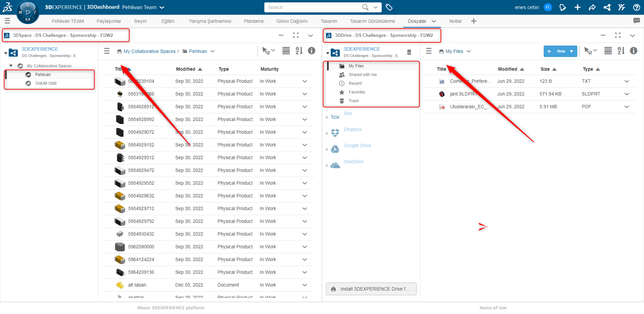Open the 3DDrive widget menu chevron
The width and height of the screenshot is (644, 314).
tap(633, 36)
